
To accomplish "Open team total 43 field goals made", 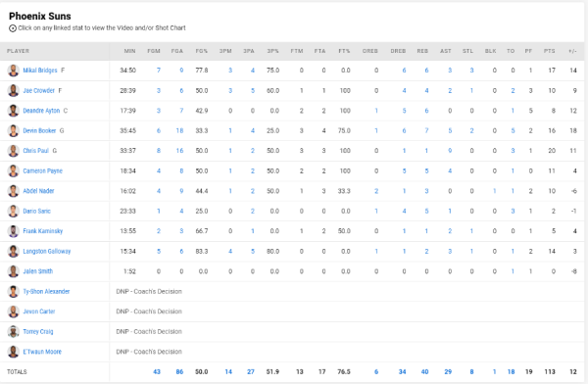I will 157,372.
